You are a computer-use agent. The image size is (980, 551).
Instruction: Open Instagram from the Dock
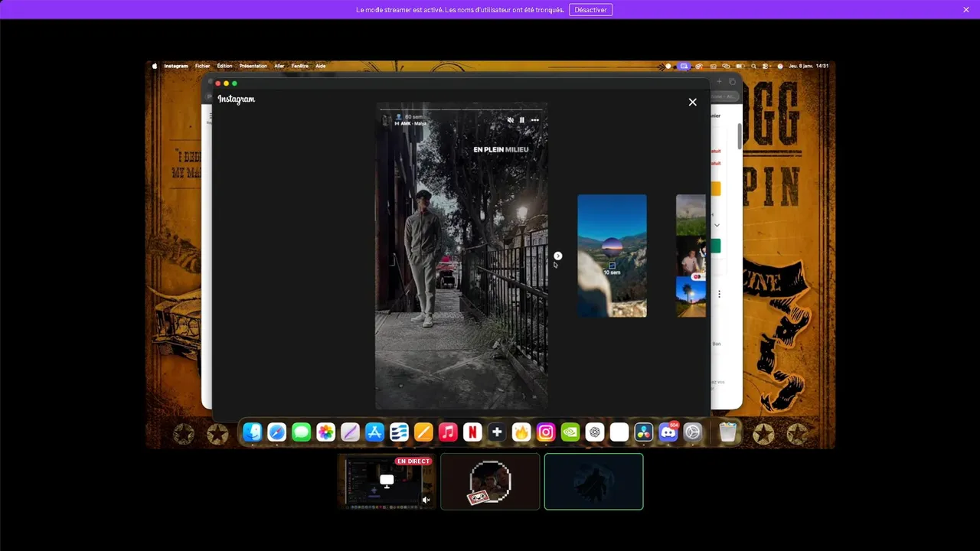pyautogui.click(x=546, y=432)
